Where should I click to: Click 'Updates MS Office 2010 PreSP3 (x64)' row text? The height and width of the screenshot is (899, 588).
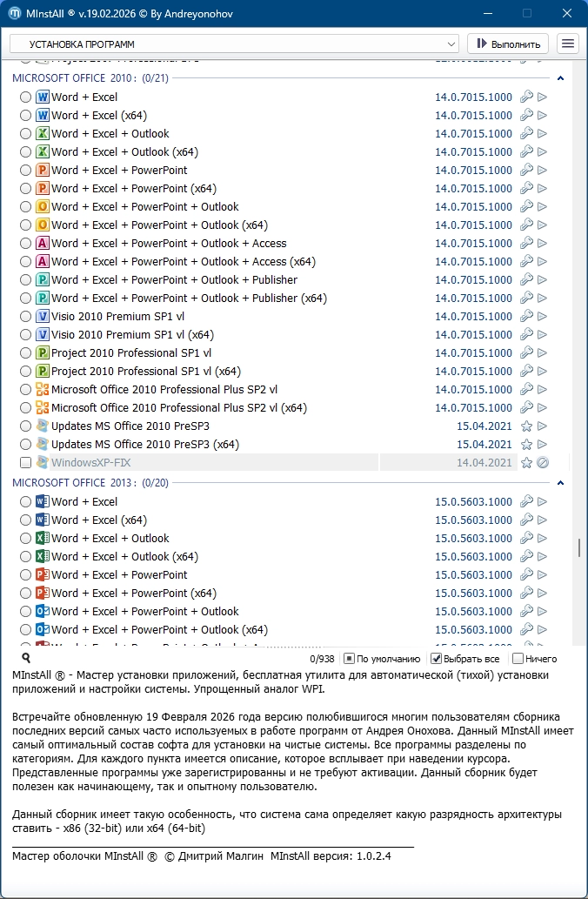pyautogui.click(x=145, y=445)
